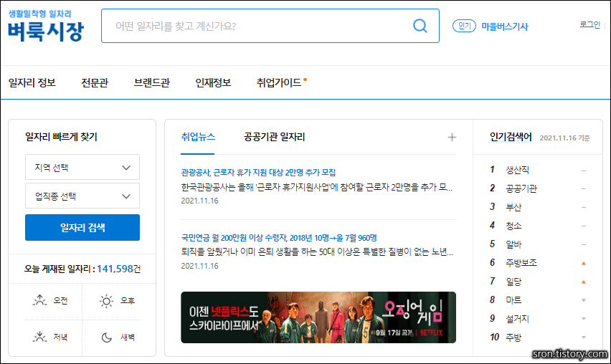Click the 벼룩시장 logo
Screen dimensions: 611x364
click(x=46, y=31)
